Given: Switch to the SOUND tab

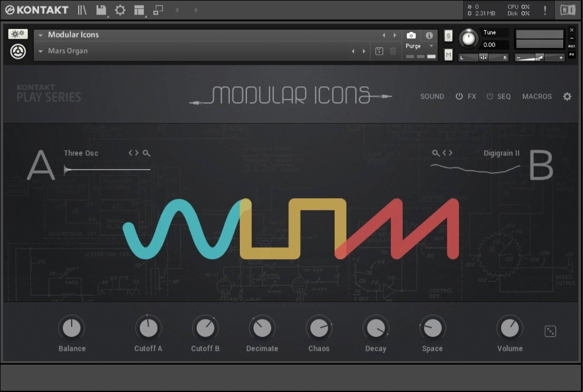Looking at the screenshot, I should (x=432, y=96).
